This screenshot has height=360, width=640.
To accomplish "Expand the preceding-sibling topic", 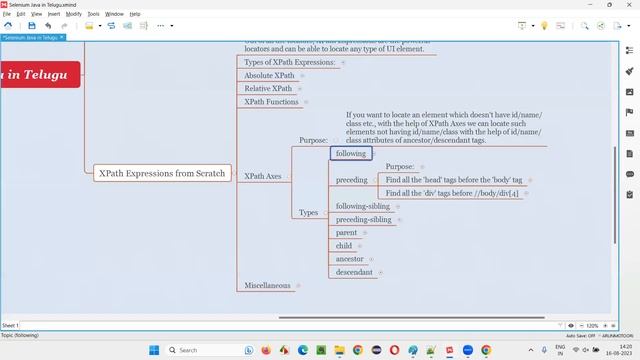I will click(x=399, y=220).
